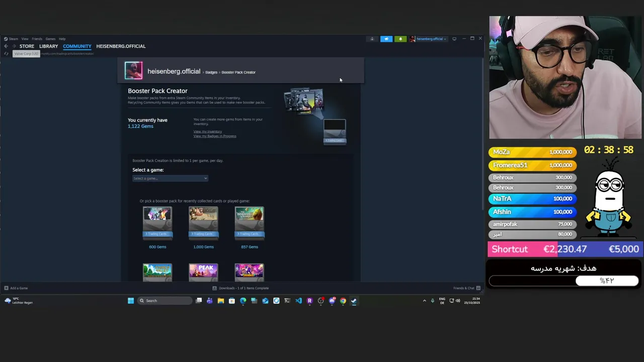Open the Friends menu
Screen dimensions: 644x362
(37, 39)
